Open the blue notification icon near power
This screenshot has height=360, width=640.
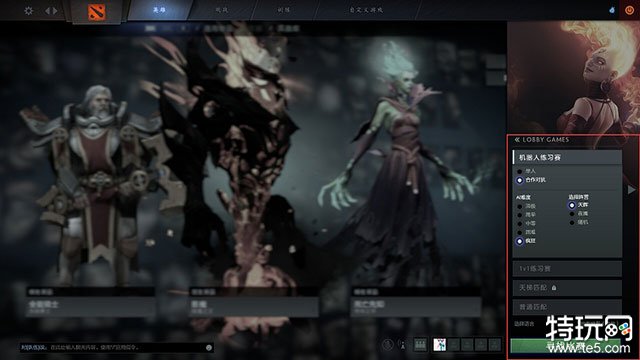[x=612, y=10]
